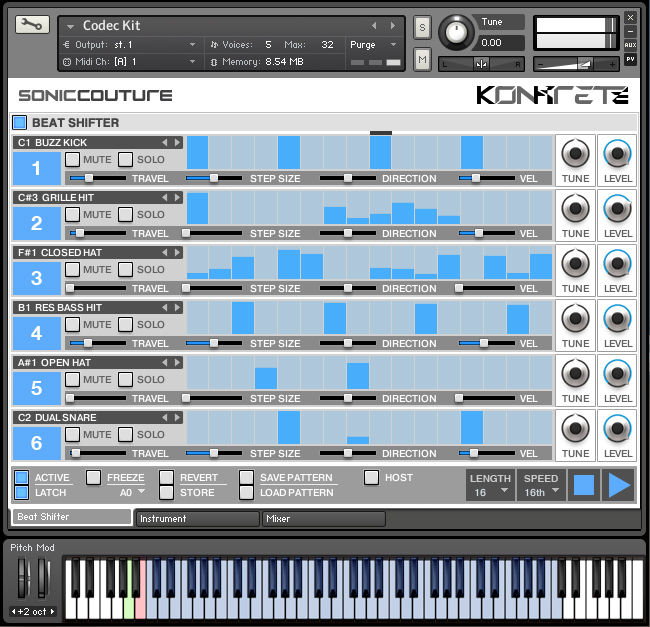Select next sample for B1 Res Bass Hit

click(177, 307)
